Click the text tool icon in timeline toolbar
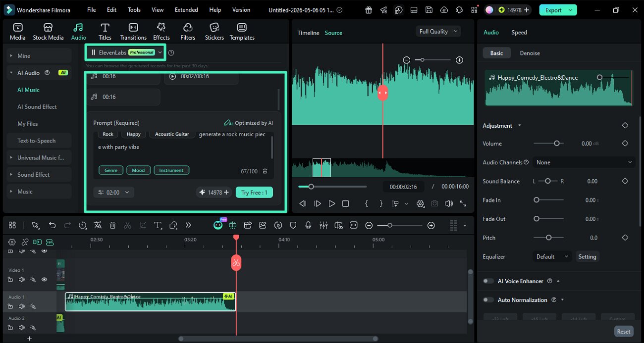The height and width of the screenshot is (343, 644). 158,225
